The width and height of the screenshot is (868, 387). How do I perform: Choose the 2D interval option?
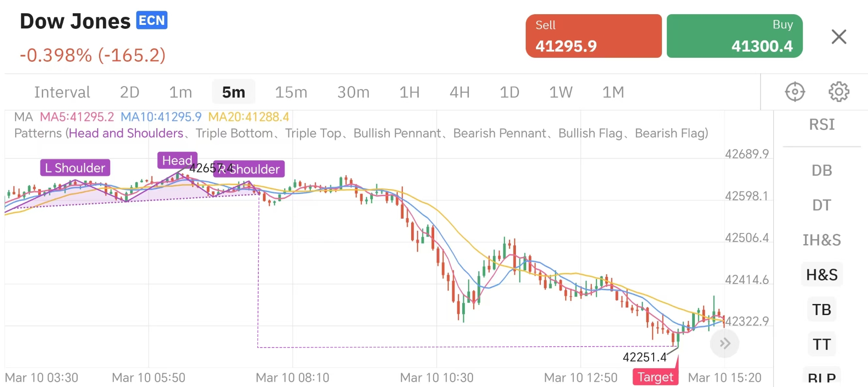130,92
